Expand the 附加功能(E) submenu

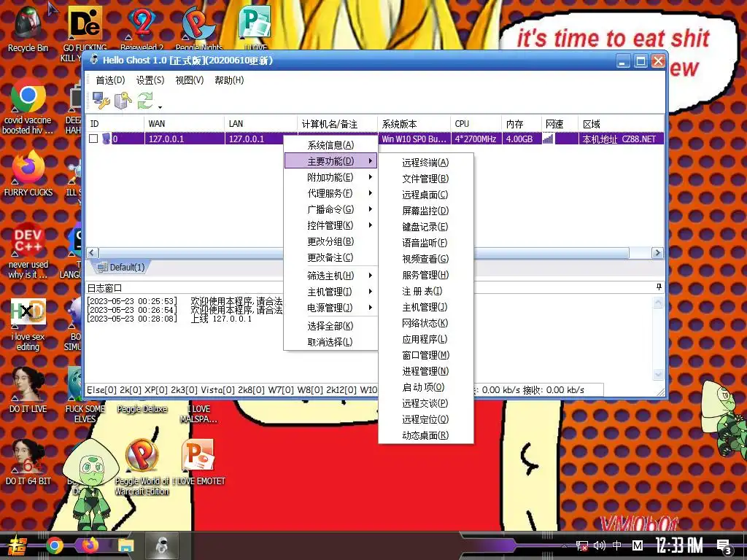point(330,177)
